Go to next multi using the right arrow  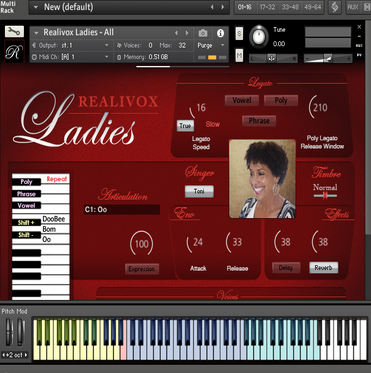click(223, 7)
